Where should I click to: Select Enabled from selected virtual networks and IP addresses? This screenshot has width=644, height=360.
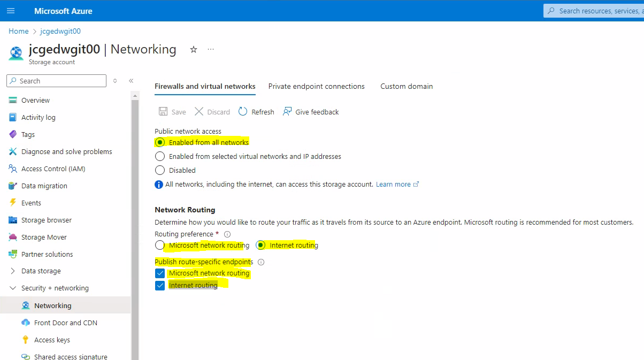point(160,156)
